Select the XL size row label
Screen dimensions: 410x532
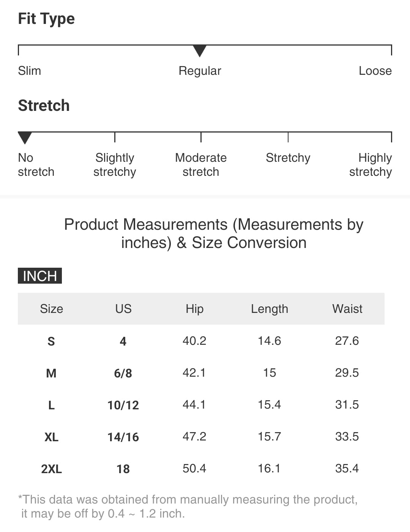51,437
